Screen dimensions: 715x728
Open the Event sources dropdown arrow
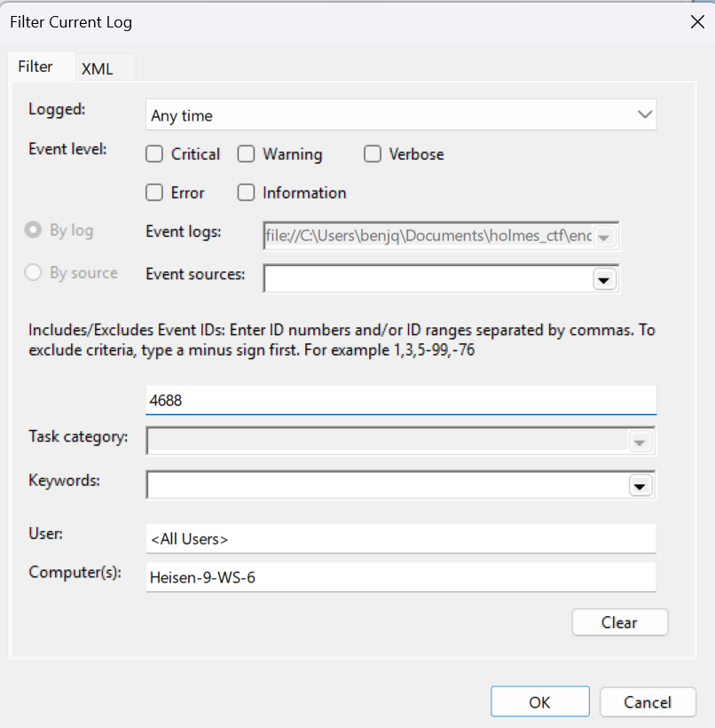coord(604,278)
